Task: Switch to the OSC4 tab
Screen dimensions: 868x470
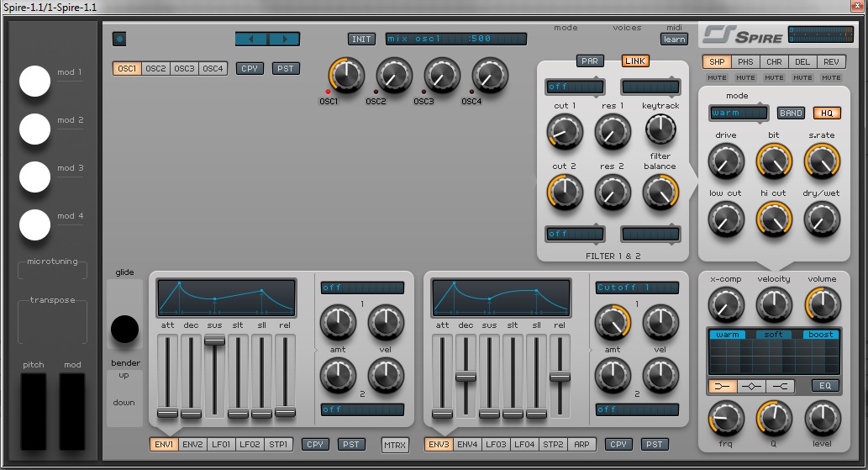Action: point(213,69)
